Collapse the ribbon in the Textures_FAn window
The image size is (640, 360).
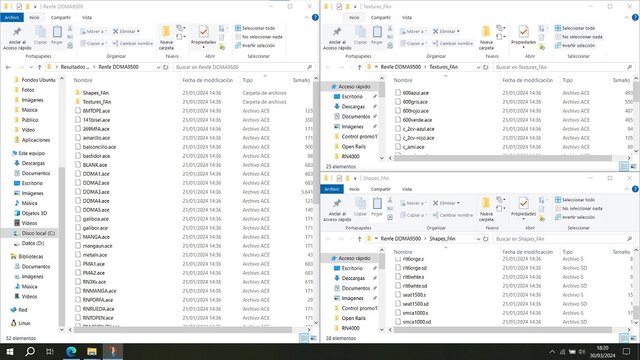627,18
